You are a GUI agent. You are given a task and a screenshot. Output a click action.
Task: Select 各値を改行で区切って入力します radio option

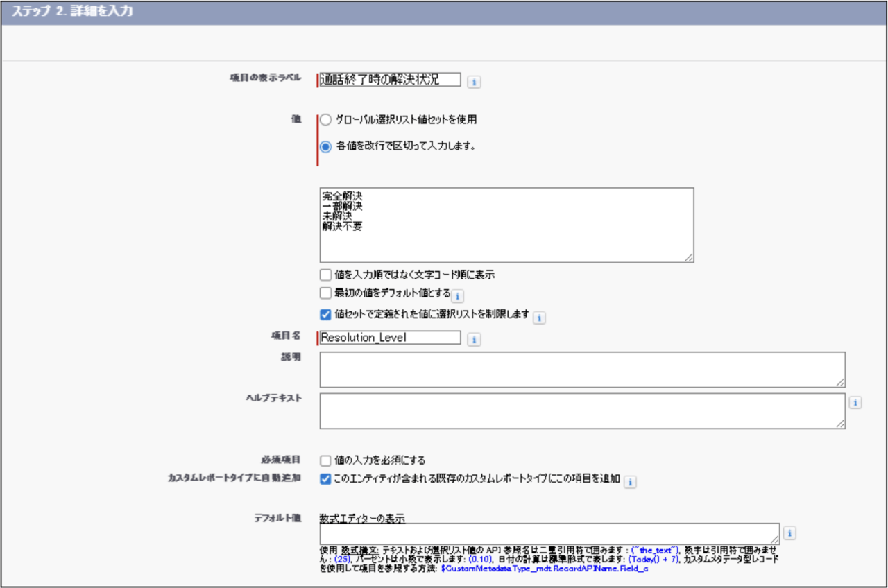[x=325, y=146]
